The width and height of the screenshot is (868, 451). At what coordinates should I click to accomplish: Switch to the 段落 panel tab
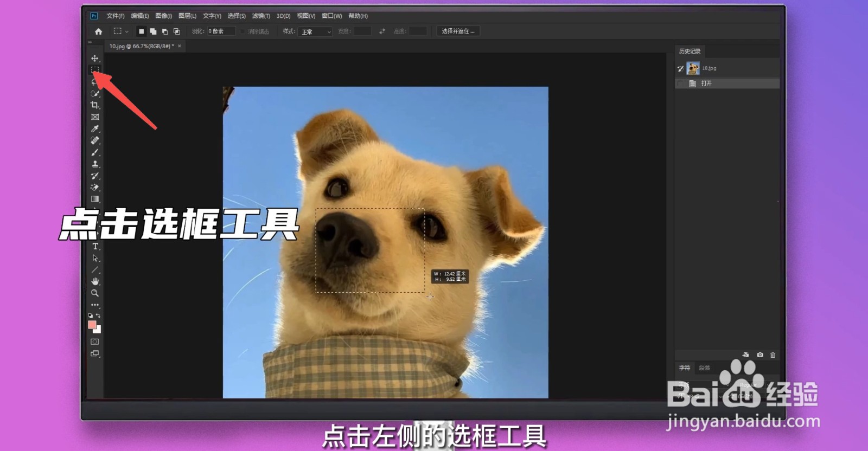(704, 368)
